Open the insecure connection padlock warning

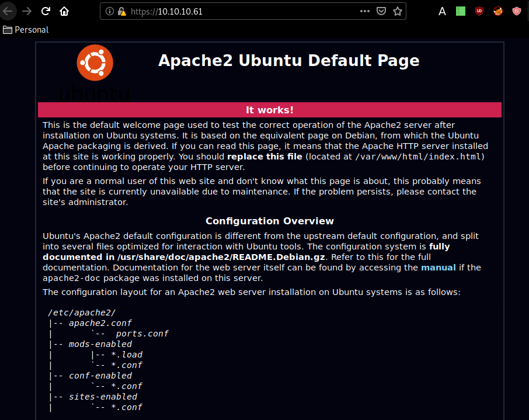[121, 12]
